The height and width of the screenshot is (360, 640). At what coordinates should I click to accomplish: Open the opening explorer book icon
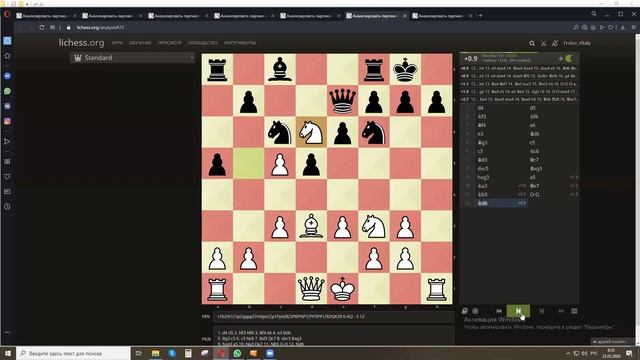coord(464,311)
